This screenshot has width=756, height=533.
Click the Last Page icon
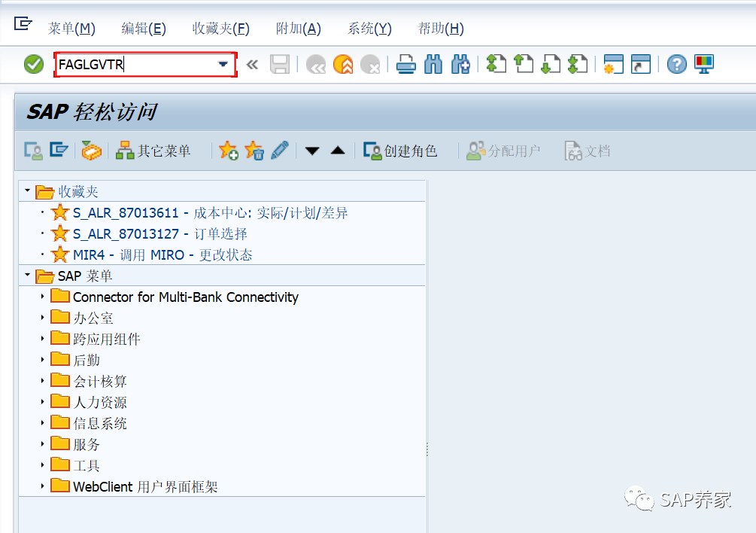click(x=578, y=64)
